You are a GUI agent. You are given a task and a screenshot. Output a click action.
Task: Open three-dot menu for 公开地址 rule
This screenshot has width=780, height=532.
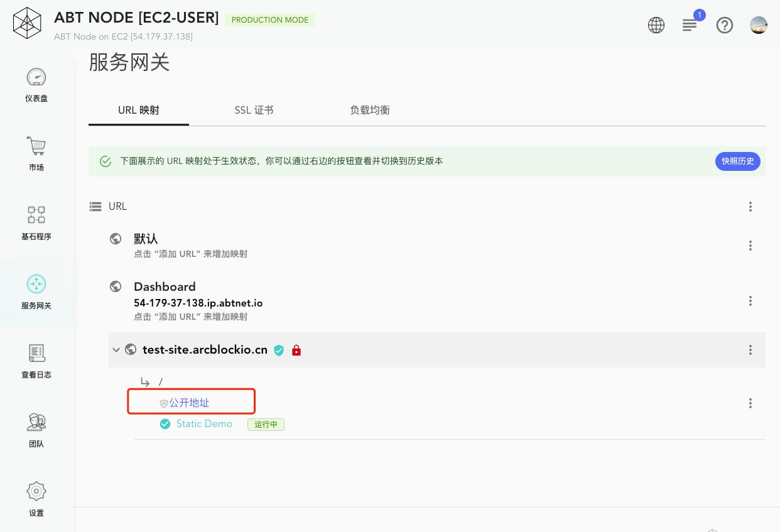pos(750,403)
